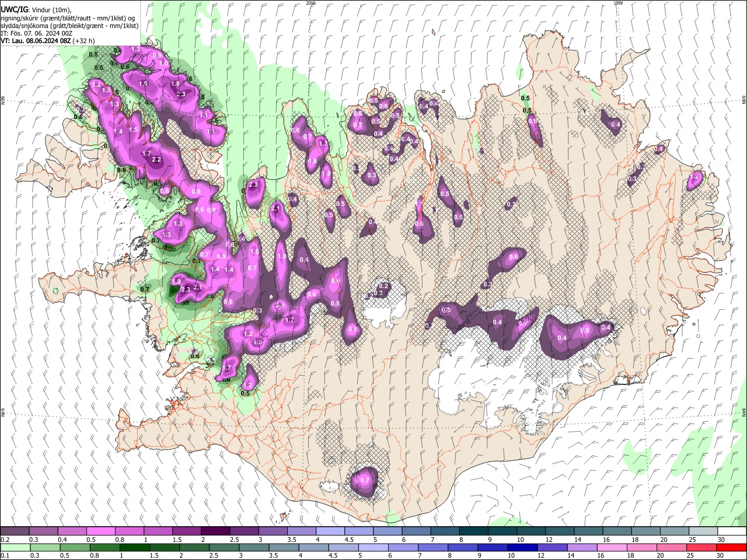Image resolution: width=747 pixels, height=560 pixels.
Task: Click the 1.5 value in the upper legend
Action: 177,540
